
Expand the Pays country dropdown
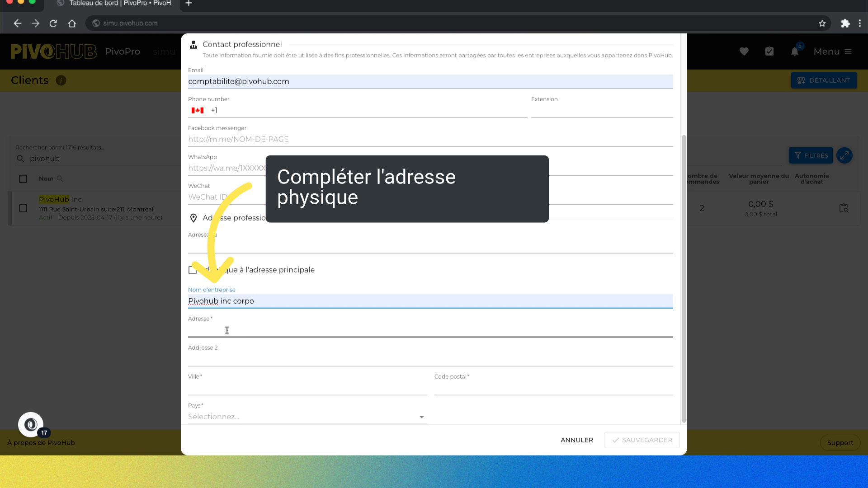[307, 417]
